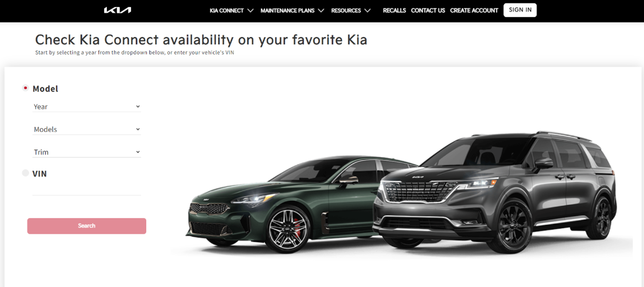
Task: Expand the Kia Connect menu chevron
Action: click(250, 11)
